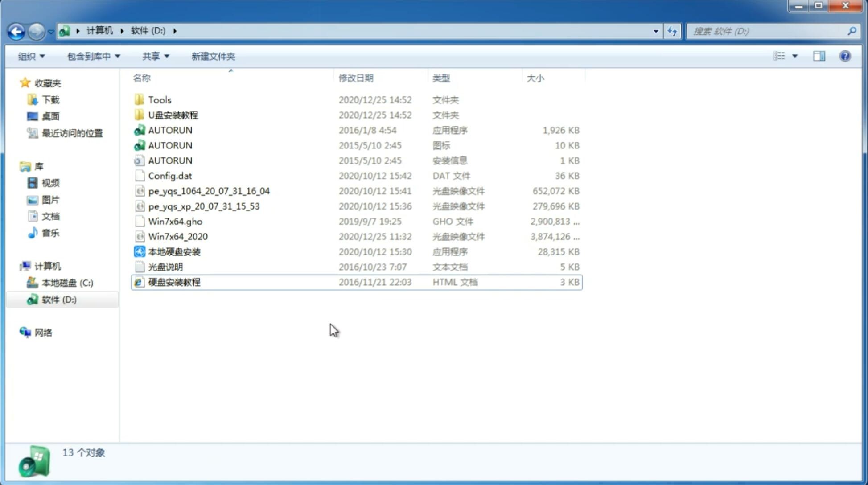Viewport: 868px width, 485px height.
Task: Open Win7x64_2020 disc image file
Action: pyautogui.click(x=177, y=237)
